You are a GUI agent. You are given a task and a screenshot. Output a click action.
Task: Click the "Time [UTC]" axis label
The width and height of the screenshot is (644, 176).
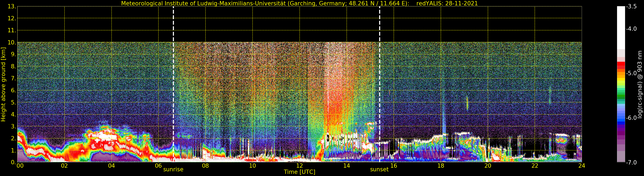[300, 172]
